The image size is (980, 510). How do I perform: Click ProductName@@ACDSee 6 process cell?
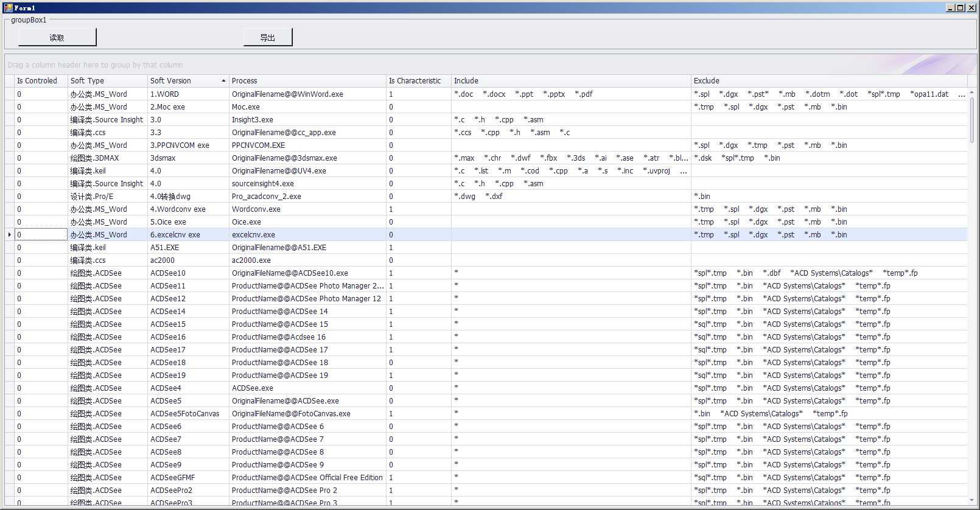tap(307, 426)
